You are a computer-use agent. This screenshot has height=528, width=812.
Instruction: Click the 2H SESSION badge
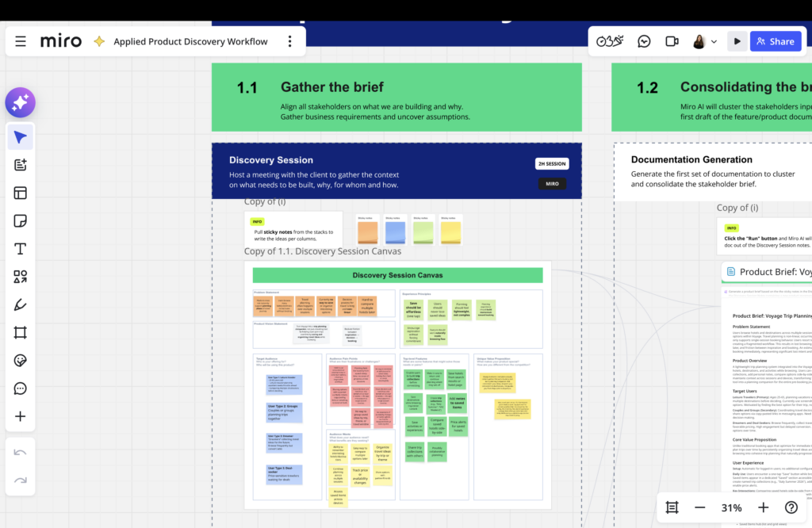click(x=552, y=163)
